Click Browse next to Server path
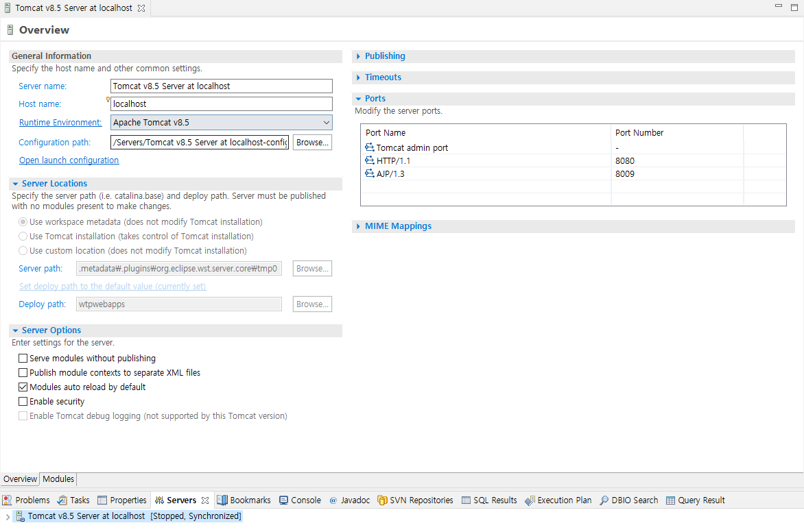This screenshot has height=532, width=804. click(x=312, y=269)
